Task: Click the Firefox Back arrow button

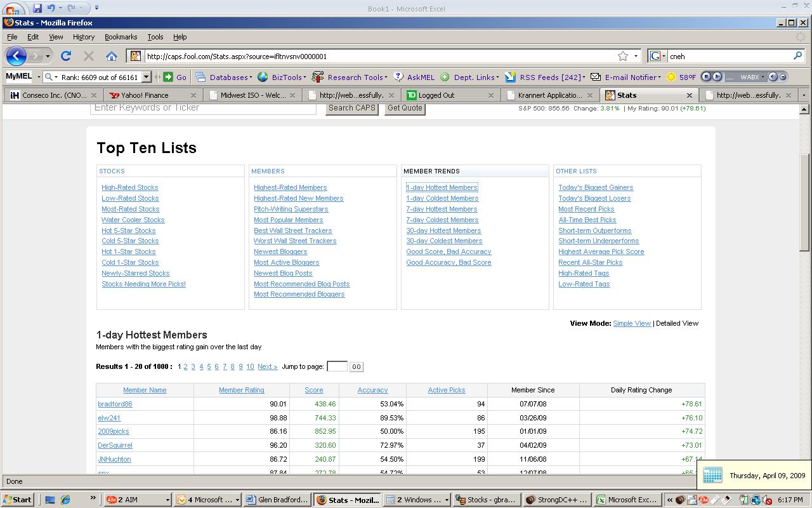Action: [16, 56]
